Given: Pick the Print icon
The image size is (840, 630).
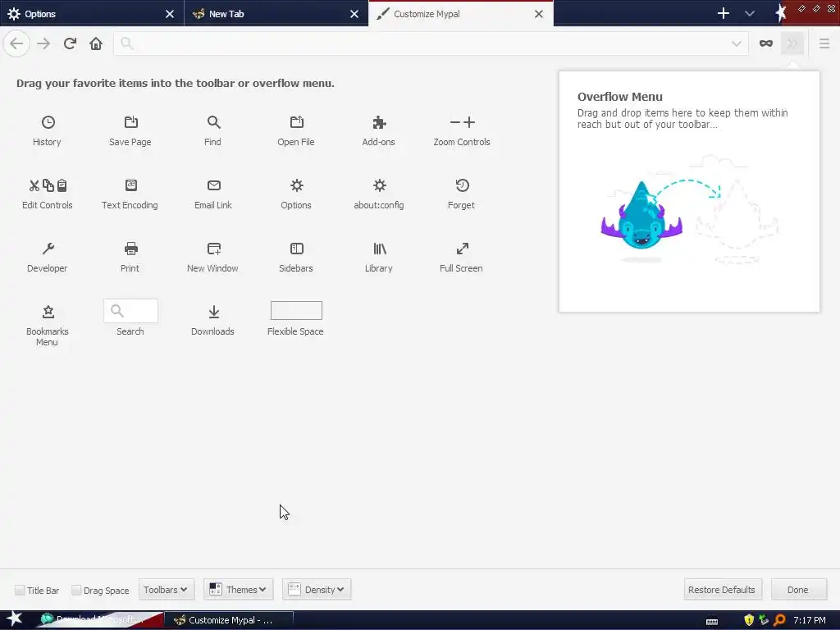Looking at the screenshot, I should click(x=130, y=249).
